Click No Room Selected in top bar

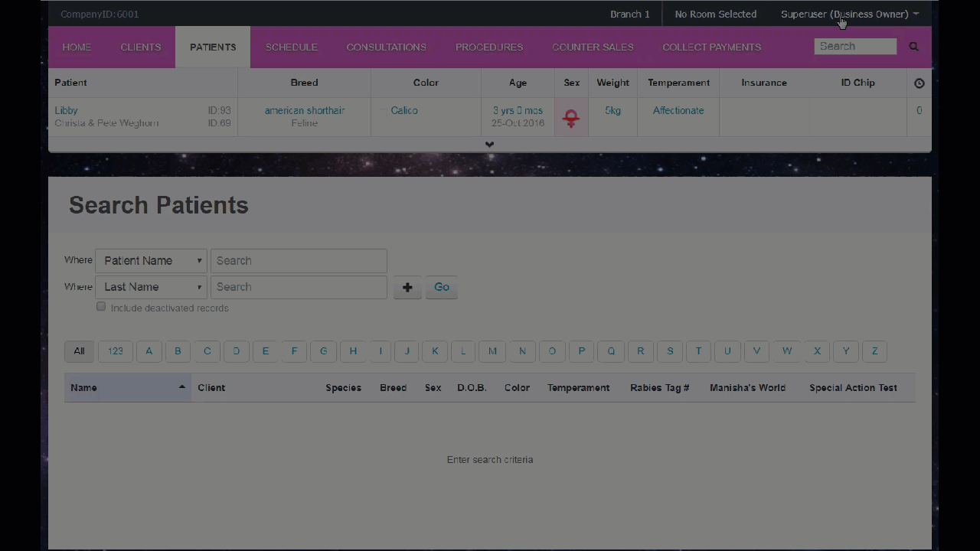pos(716,14)
